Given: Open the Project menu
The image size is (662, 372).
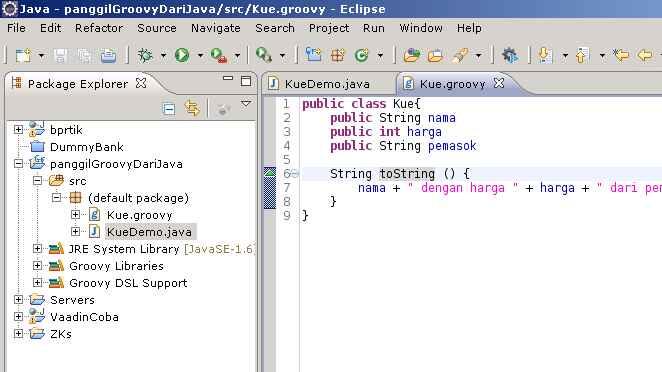Looking at the screenshot, I should 329,28.
